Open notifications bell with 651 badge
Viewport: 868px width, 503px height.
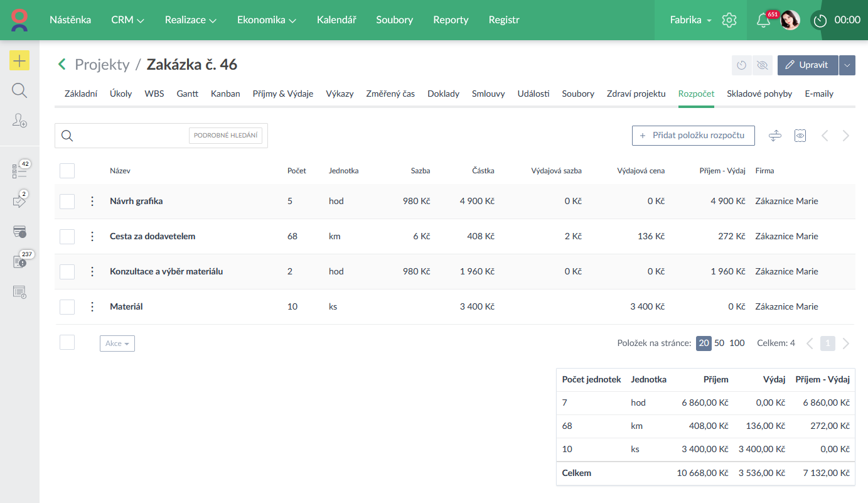763,20
